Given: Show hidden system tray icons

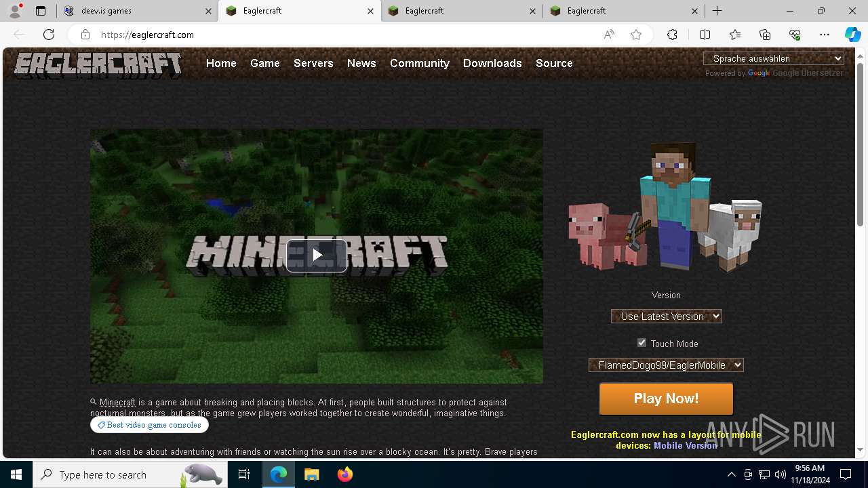Looking at the screenshot, I should coord(731,474).
